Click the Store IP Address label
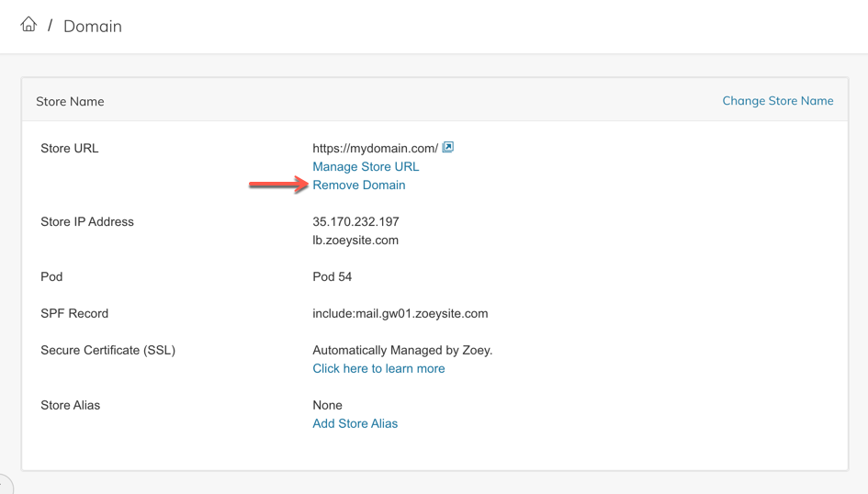This screenshot has width=868, height=494. point(87,222)
